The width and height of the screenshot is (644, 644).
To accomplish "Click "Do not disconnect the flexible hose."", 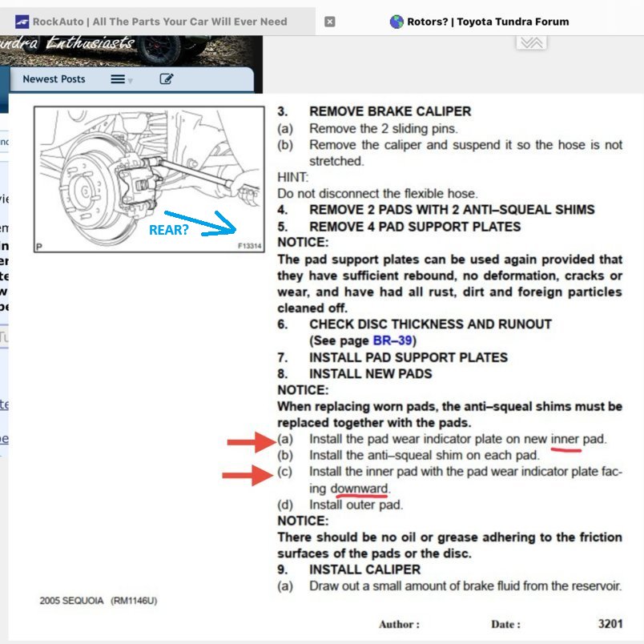I will click(x=377, y=194).
